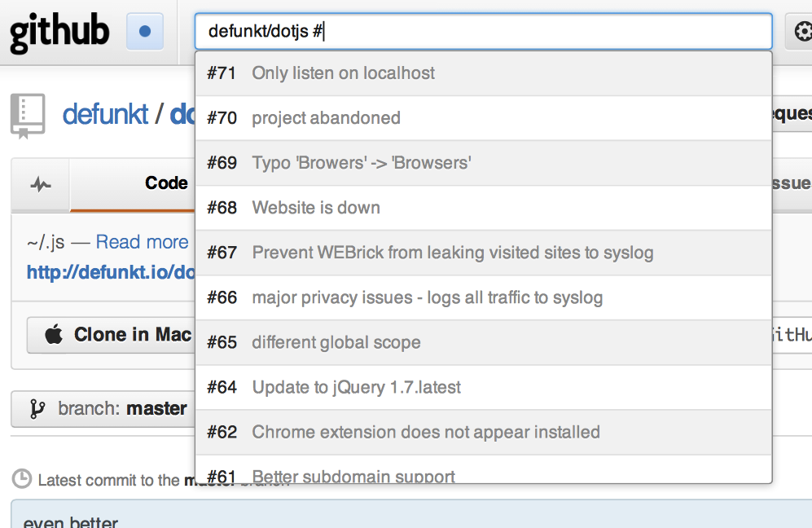This screenshot has height=528, width=812.
Task: Click the repository book icon
Action: click(28, 115)
